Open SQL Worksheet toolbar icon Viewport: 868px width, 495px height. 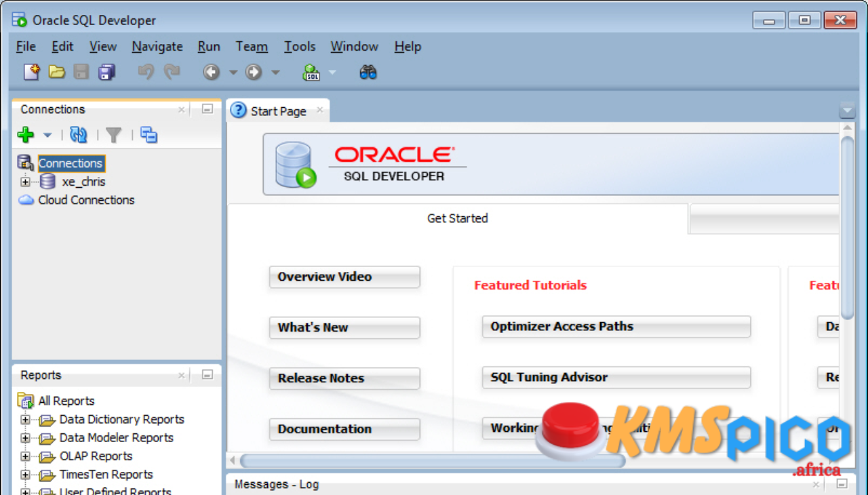pyautogui.click(x=311, y=72)
